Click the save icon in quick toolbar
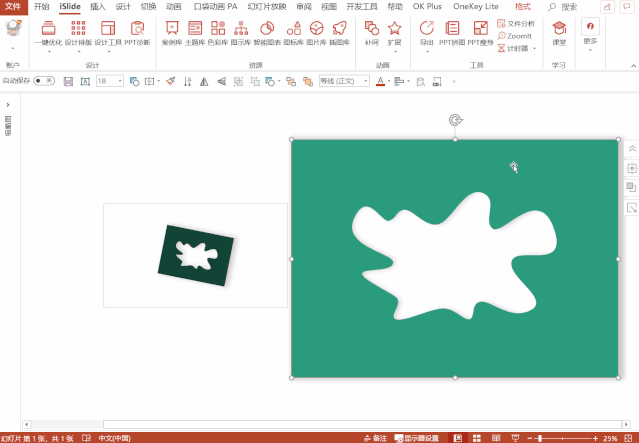Viewport: 639px width, 443px height. point(68,82)
